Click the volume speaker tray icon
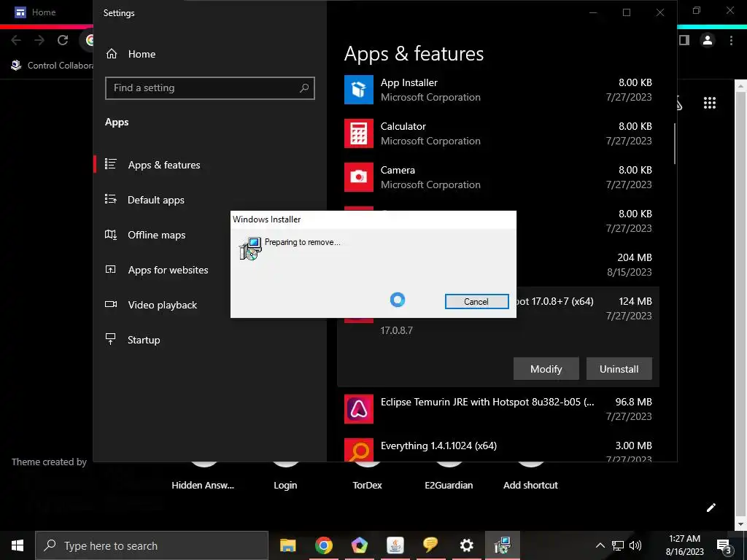The height and width of the screenshot is (560, 747). (x=635, y=545)
